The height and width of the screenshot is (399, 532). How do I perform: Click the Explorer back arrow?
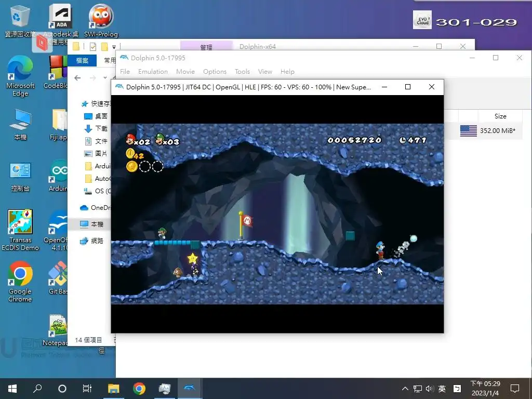[77, 78]
